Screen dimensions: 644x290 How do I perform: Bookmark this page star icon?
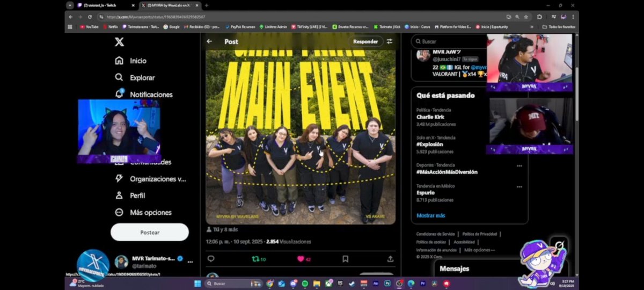point(526,17)
